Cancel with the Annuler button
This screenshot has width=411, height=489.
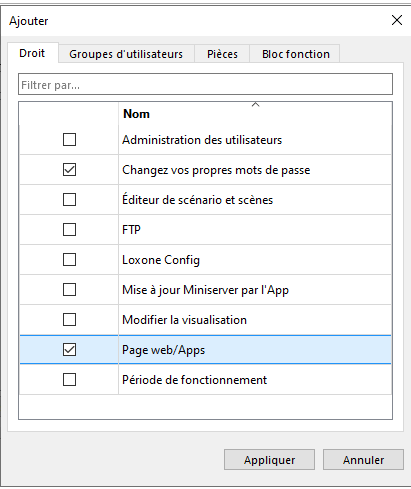point(363,460)
